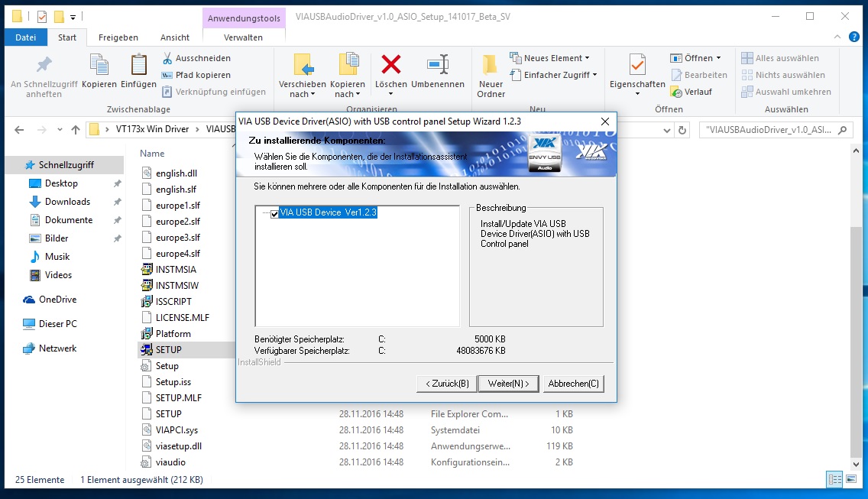The width and height of the screenshot is (868, 499).
Task: Click Auswahl umkehren icon
Action: point(747,92)
